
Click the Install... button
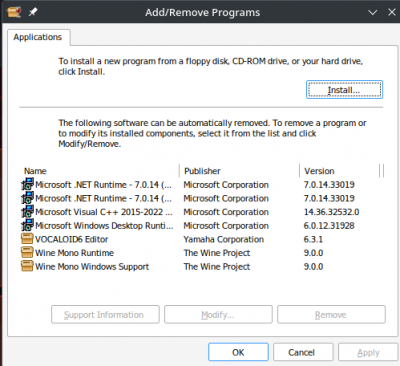tap(344, 89)
